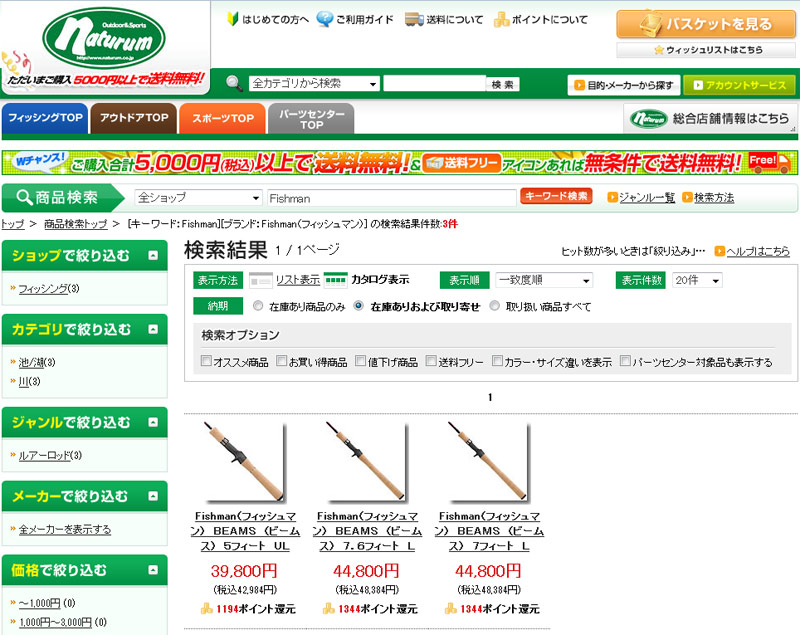
Task: Collapse the メーカーで絞り込む panel
Action: [153, 496]
